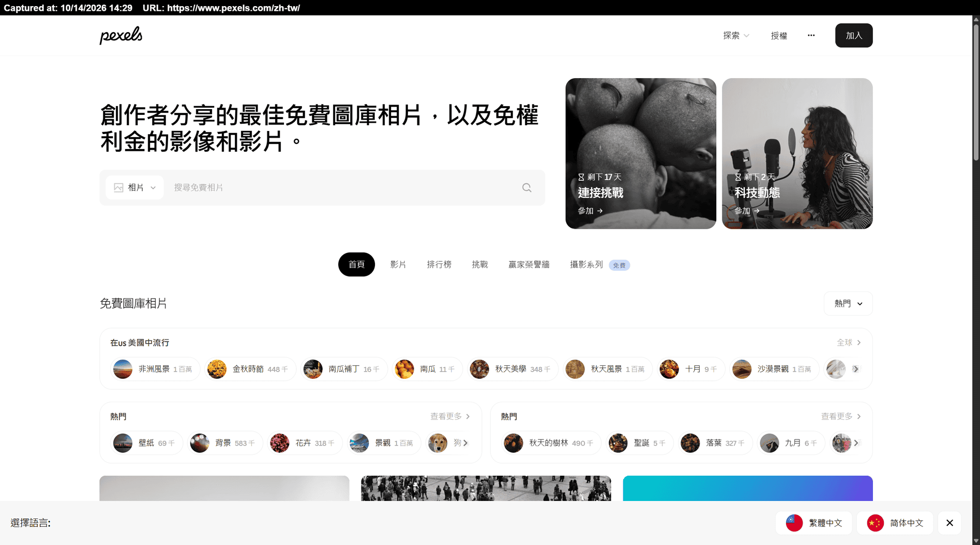Open 秋天的樹林 tag chip
The image size is (980, 545).
(551, 443)
